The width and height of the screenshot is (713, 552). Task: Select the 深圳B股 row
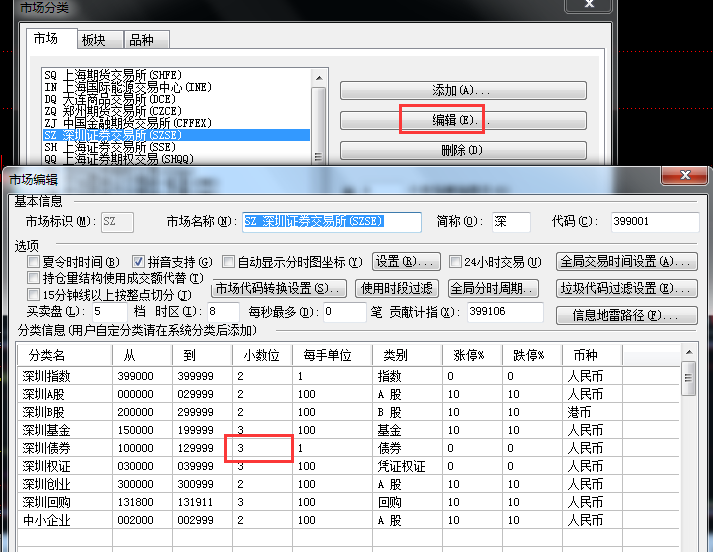pyautogui.click(x=349, y=412)
